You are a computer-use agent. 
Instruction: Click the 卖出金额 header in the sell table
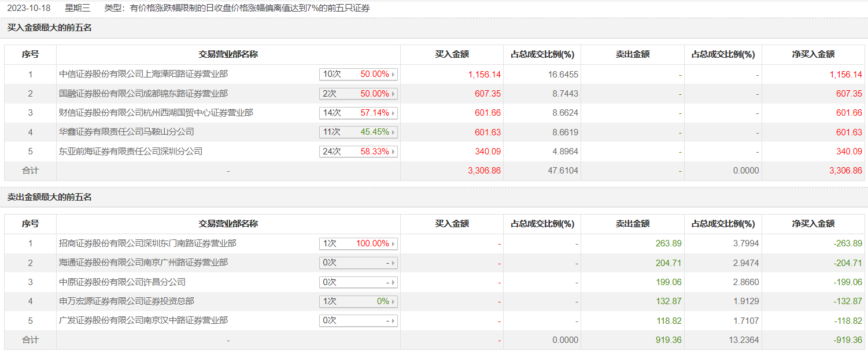point(632,224)
